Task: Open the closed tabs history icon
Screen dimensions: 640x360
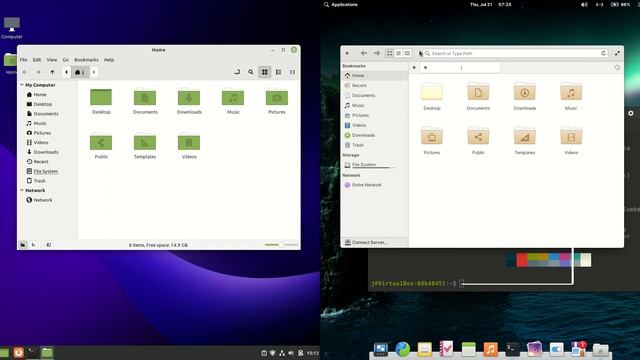Action: pos(617,67)
